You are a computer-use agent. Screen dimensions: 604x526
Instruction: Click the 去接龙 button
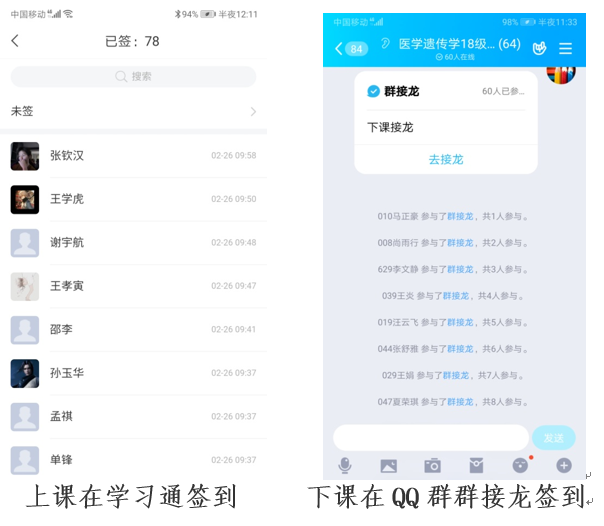[x=446, y=159]
